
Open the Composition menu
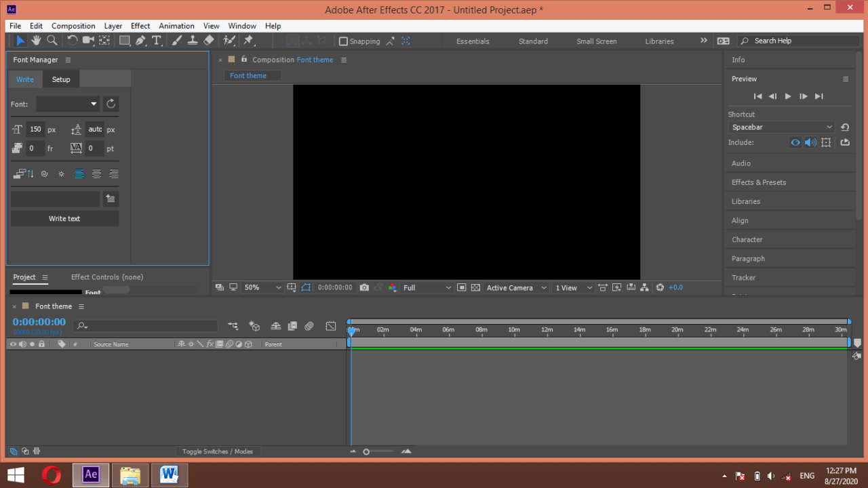point(73,26)
